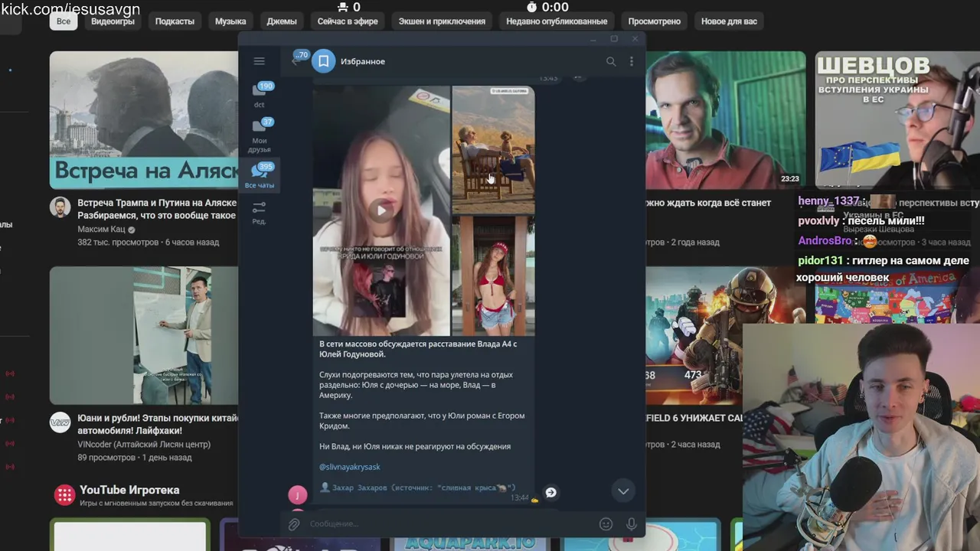Open the pink J sender avatar
This screenshot has height=551, width=980.
[297, 494]
